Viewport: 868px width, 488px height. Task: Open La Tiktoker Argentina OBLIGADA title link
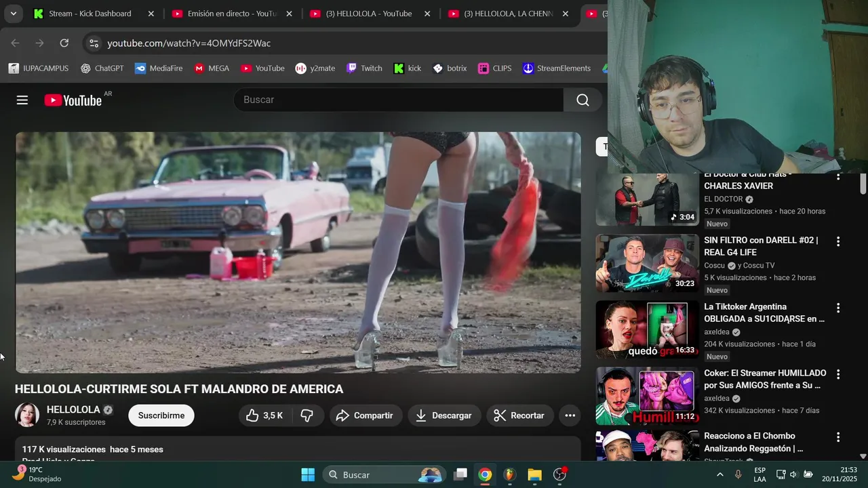(764, 312)
